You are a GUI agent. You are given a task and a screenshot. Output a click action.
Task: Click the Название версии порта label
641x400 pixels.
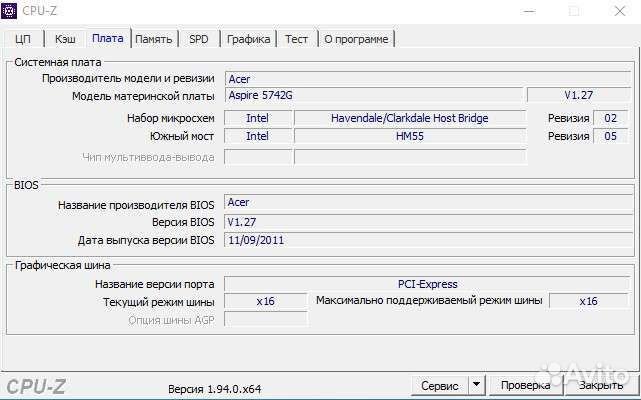coord(155,284)
